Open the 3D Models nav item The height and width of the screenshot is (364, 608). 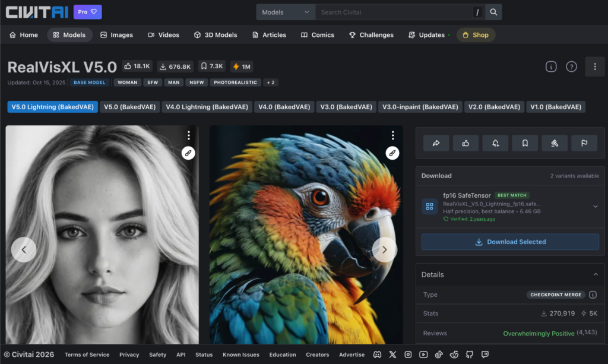coord(216,35)
